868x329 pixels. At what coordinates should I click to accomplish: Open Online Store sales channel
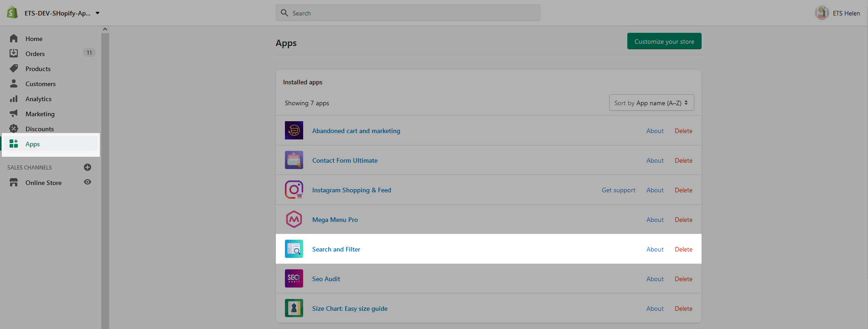43,183
